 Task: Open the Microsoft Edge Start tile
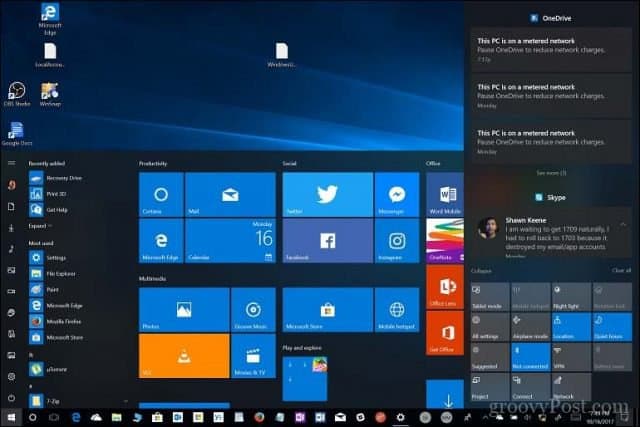tap(161, 240)
